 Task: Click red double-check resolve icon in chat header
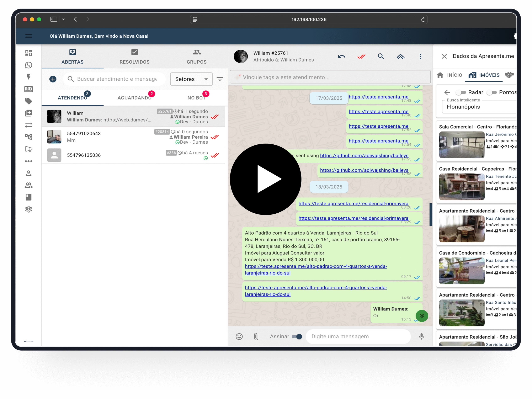pyautogui.click(x=361, y=57)
